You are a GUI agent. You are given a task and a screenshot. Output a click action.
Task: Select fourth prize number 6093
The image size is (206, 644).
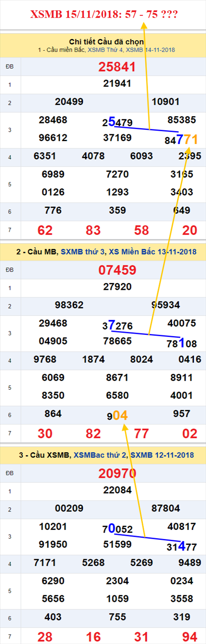(x=141, y=156)
